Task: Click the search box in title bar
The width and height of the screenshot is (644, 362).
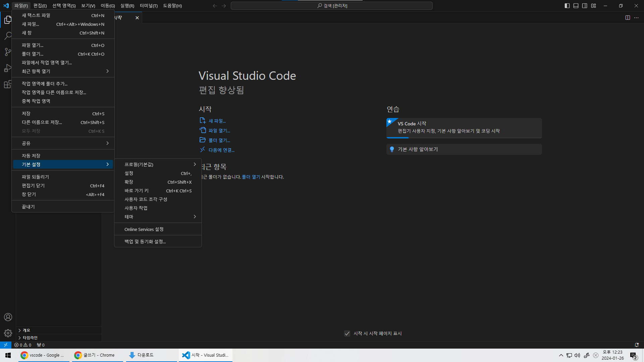Action: [331, 6]
